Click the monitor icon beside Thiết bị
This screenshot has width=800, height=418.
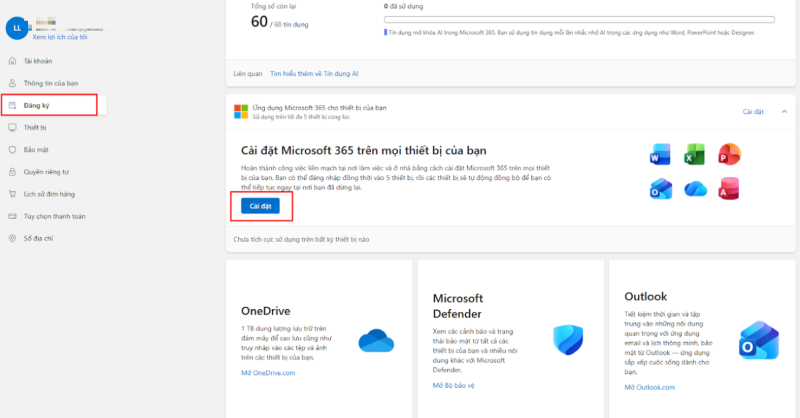click(x=12, y=127)
